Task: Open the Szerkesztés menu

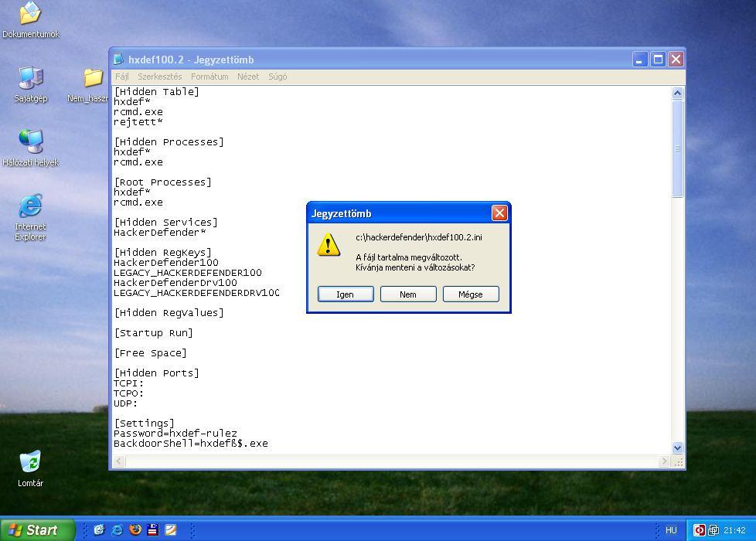Action: tap(160, 77)
